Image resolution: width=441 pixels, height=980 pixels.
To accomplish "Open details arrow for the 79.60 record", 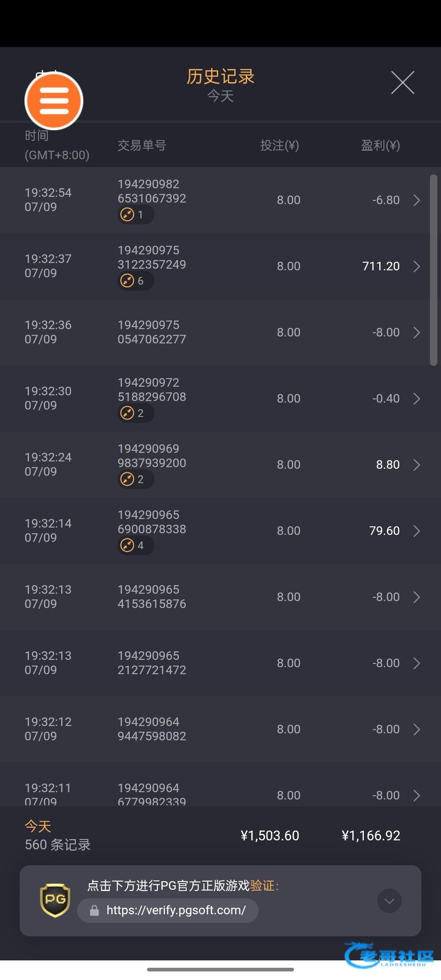I will (x=416, y=531).
